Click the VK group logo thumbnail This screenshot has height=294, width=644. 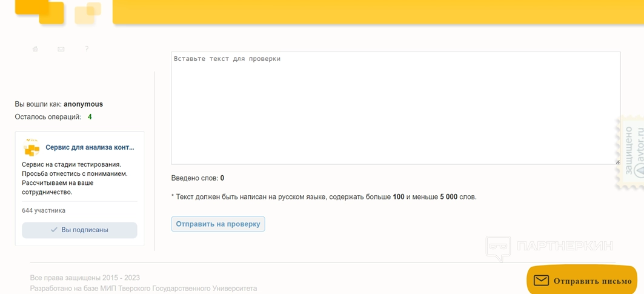32,147
